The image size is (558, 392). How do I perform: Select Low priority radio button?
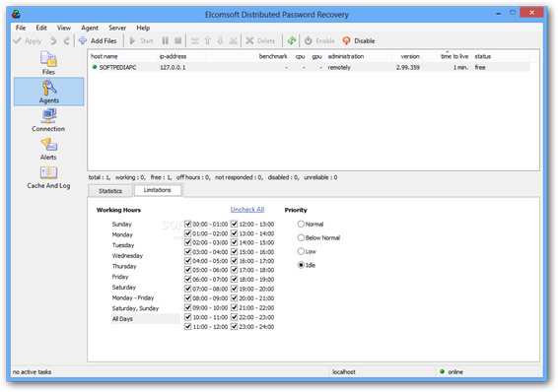click(x=301, y=251)
